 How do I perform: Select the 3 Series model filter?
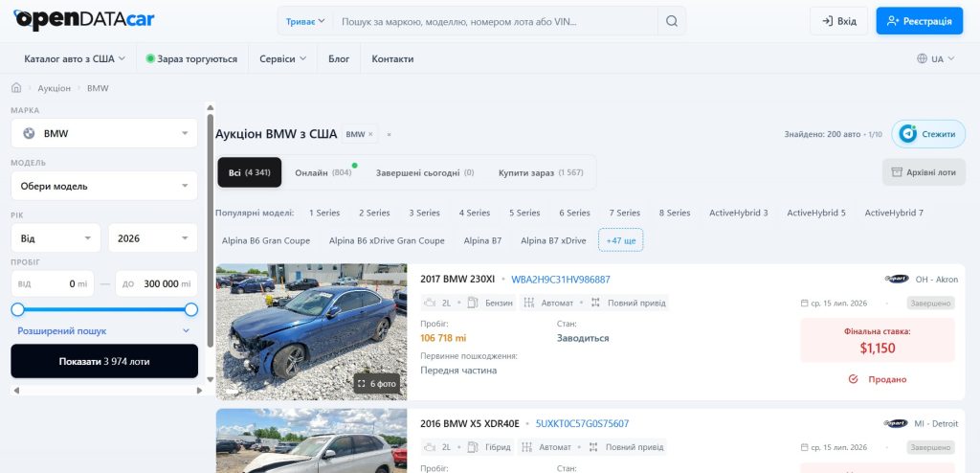424,213
